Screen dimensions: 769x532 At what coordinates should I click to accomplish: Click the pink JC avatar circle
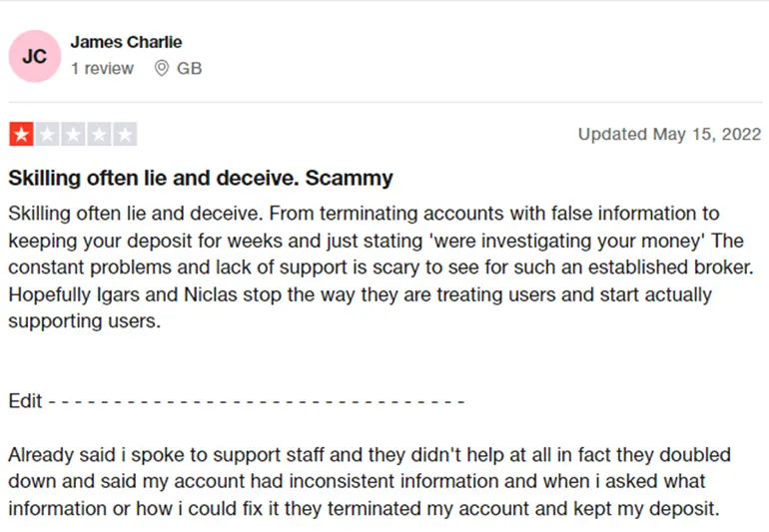click(x=35, y=56)
